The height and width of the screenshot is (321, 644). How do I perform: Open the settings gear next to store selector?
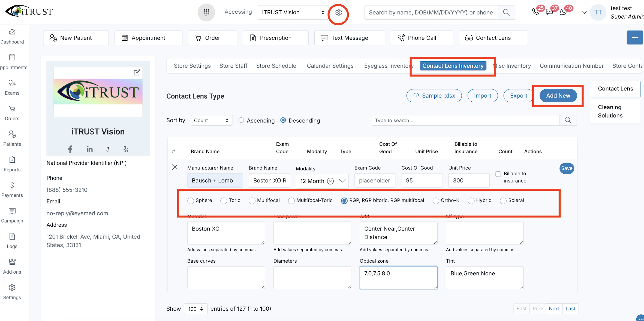point(338,13)
